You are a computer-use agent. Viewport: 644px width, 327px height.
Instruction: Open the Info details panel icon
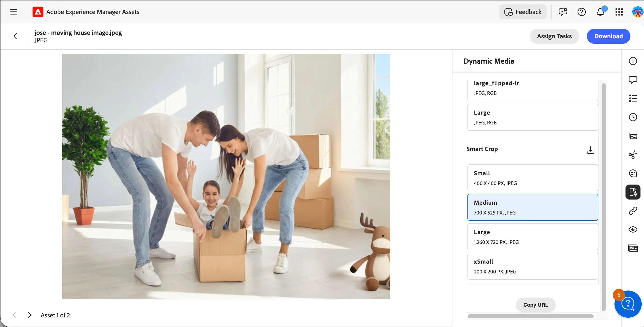(x=633, y=61)
